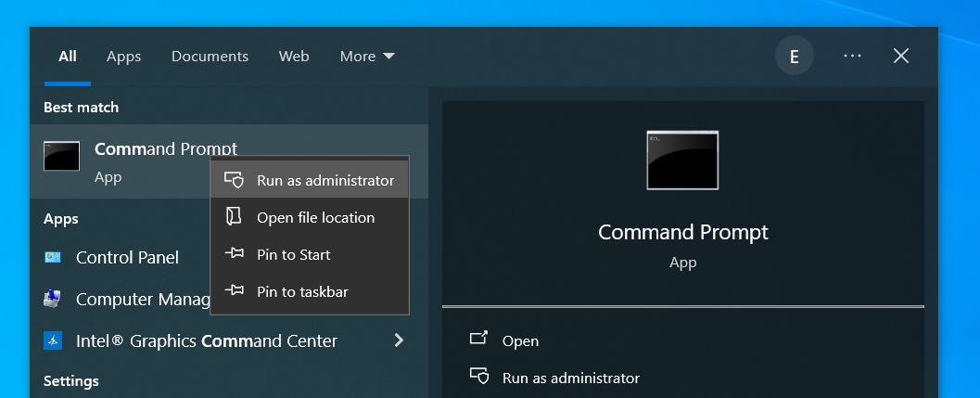Click the file location icon in context menu

(234, 216)
